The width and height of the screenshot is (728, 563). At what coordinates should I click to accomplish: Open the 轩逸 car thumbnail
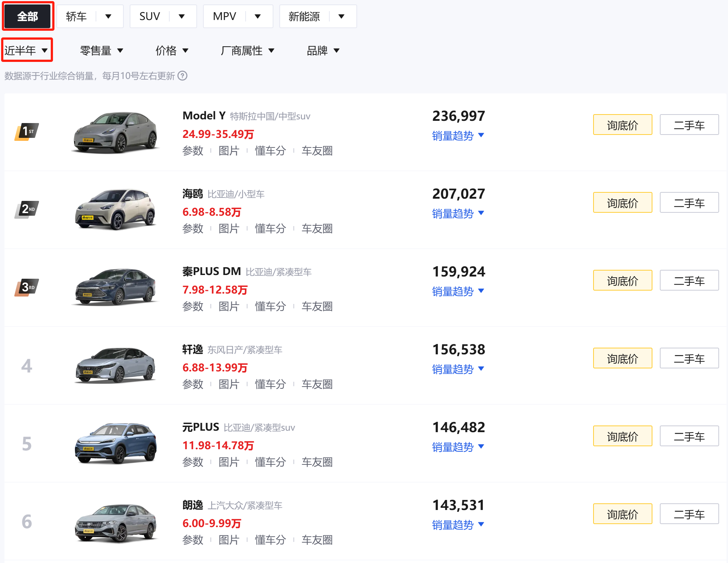[x=116, y=365]
